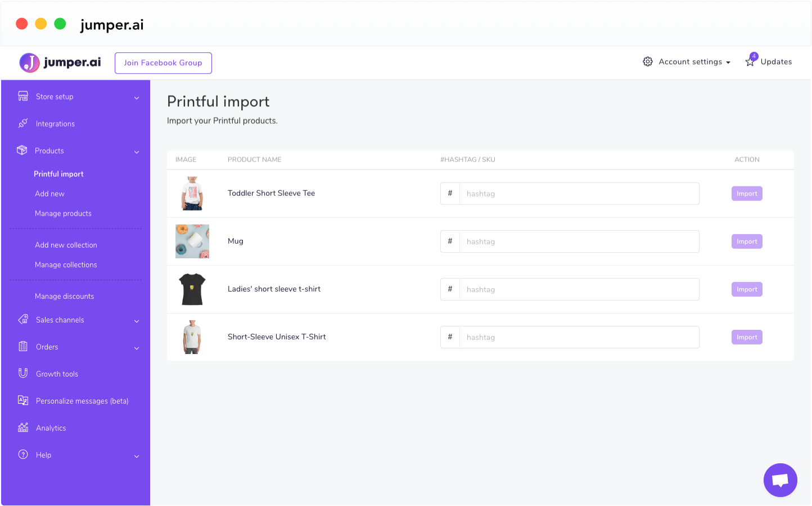
Task: Go to Manage products
Action: click(63, 213)
